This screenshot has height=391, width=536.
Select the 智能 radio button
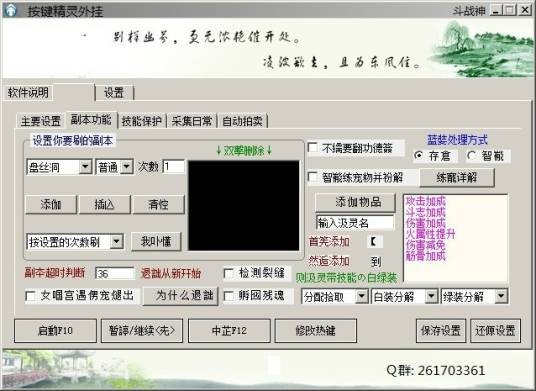pyautogui.click(x=471, y=156)
